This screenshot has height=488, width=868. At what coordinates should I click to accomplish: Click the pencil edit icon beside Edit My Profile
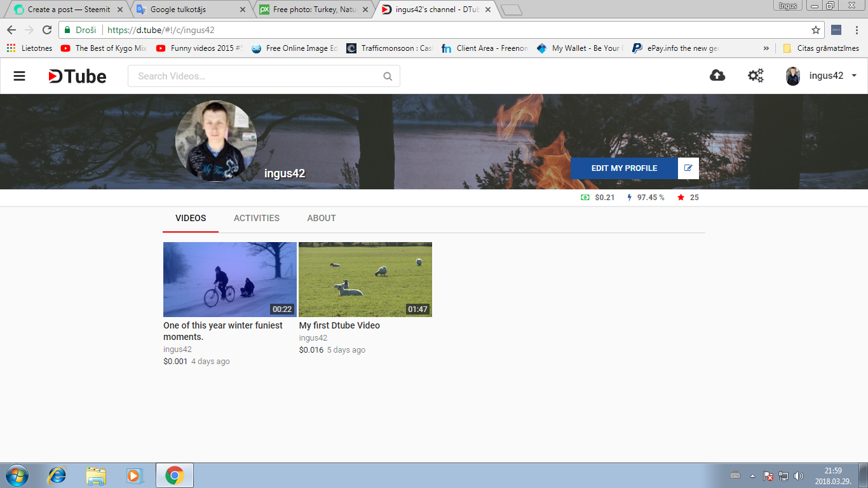point(688,168)
